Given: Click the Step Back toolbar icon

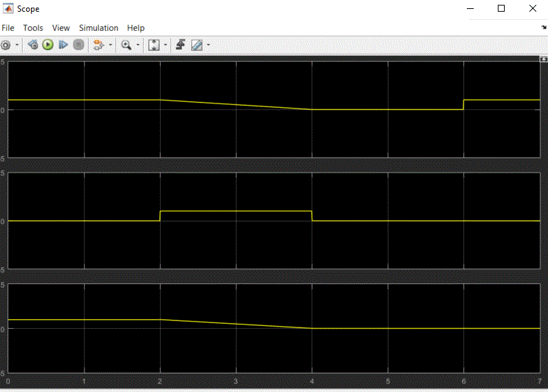Looking at the screenshot, I should (32, 45).
